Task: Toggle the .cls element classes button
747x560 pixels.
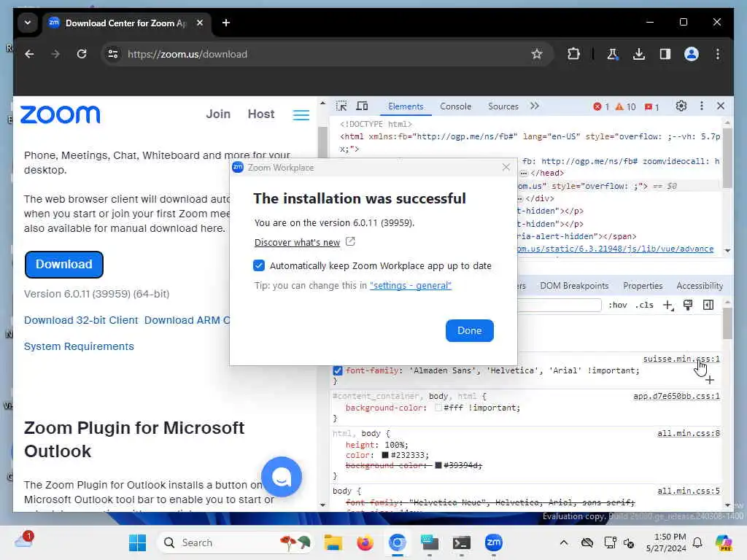Action: click(644, 306)
